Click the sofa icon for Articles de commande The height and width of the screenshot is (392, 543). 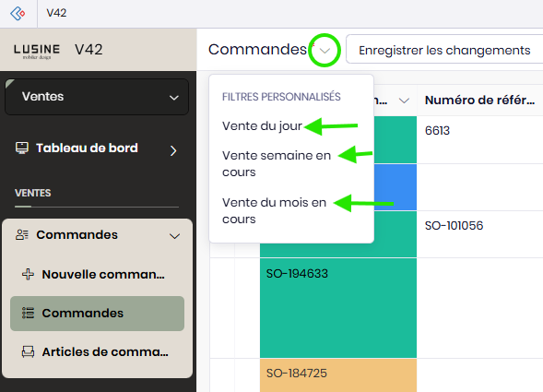tap(28, 351)
